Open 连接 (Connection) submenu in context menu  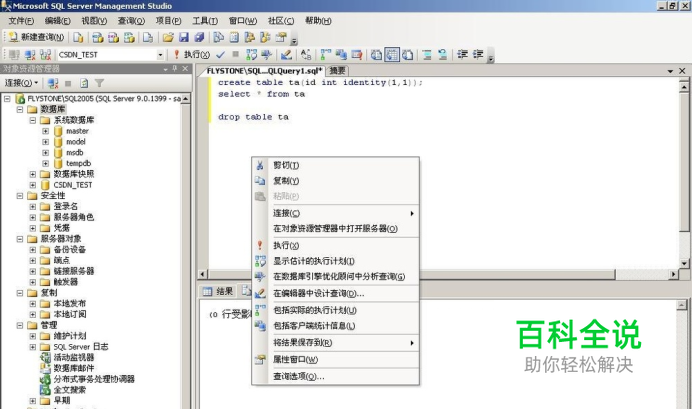tap(335, 214)
